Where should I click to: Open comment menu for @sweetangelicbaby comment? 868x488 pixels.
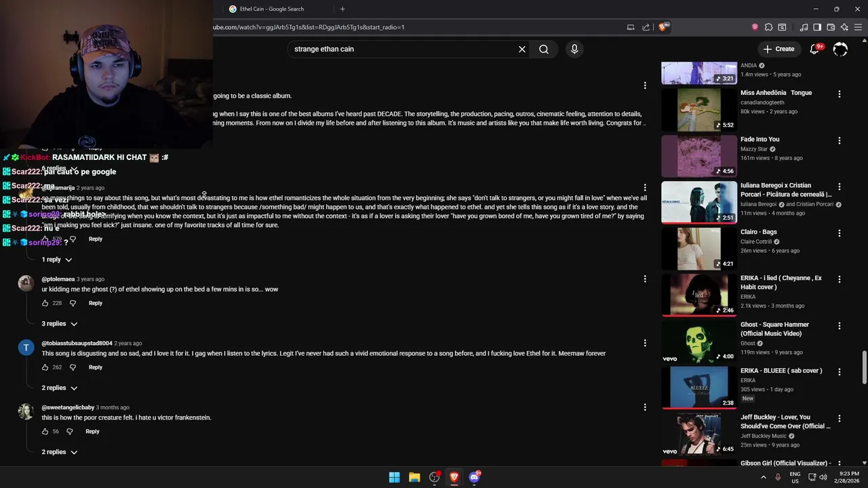(645, 407)
